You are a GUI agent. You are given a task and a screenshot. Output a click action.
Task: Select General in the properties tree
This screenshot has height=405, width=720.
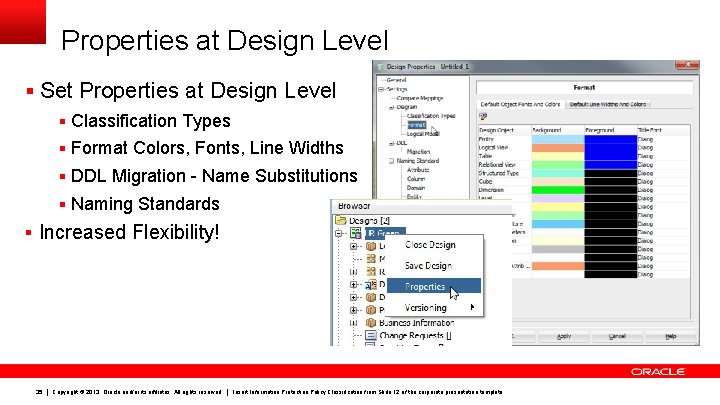tap(396, 80)
